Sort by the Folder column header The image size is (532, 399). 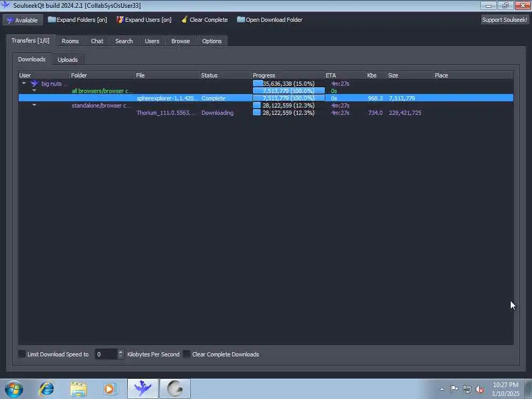pos(102,75)
